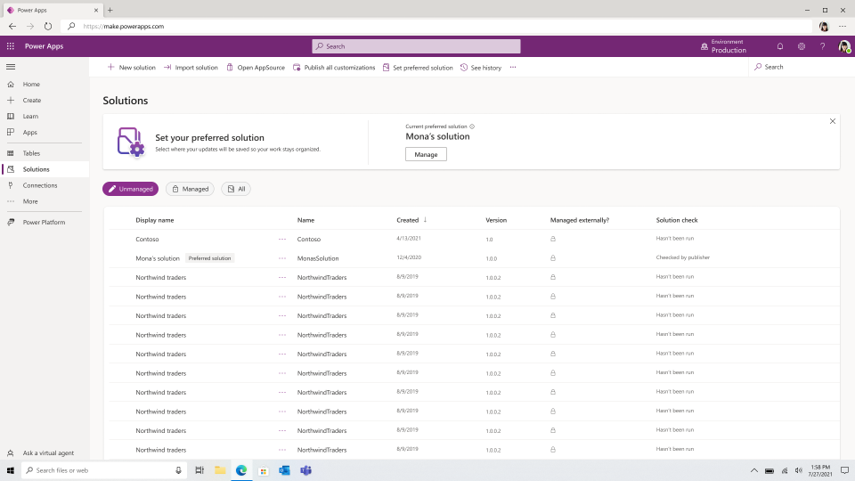Open the app launcher waffle icon
This screenshot has height=481, width=855.
[x=11, y=46]
